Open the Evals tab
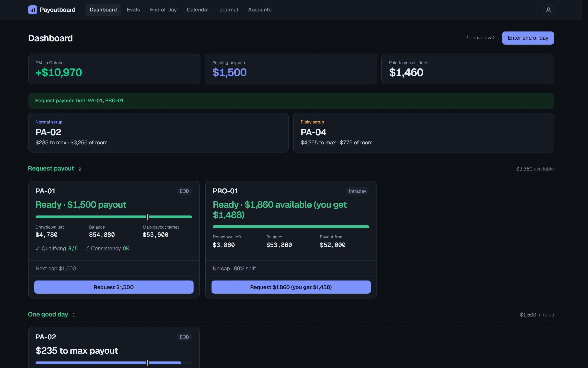The height and width of the screenshot is (368, 588). 133,10
